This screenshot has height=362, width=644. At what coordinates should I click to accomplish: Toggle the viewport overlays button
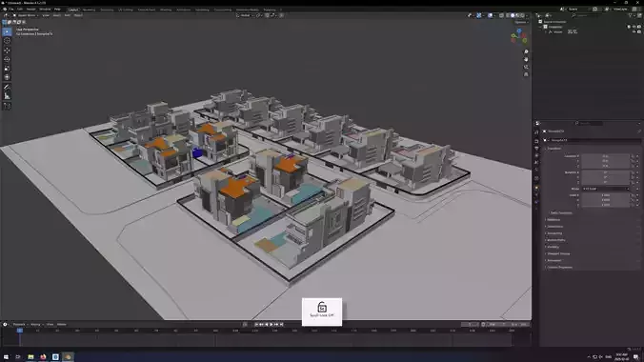[491, 15]
